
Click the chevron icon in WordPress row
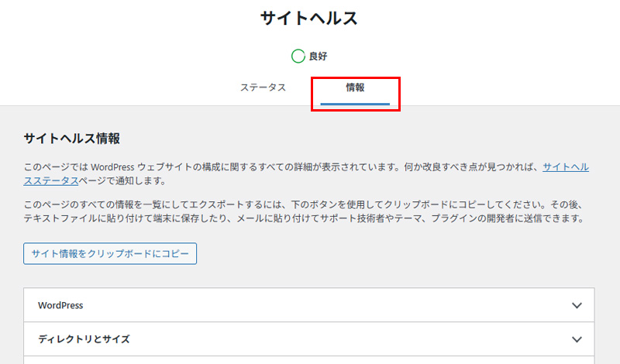tap(576, 305)
